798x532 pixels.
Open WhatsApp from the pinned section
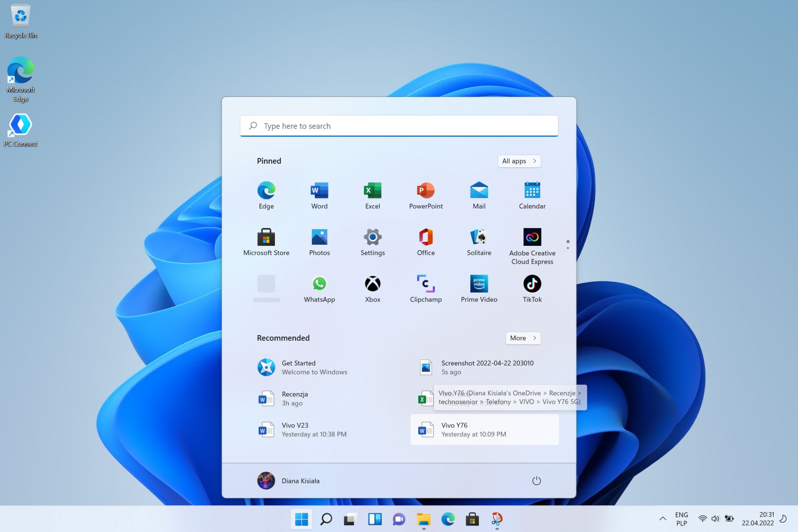(319, 288)
